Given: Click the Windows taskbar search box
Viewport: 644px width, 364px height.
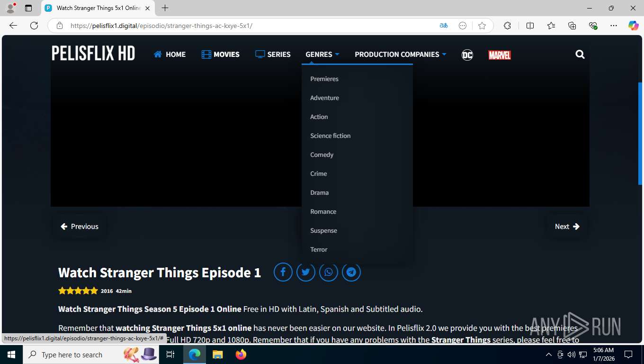Looking at the screenshot, I should [x=91, y=355].
